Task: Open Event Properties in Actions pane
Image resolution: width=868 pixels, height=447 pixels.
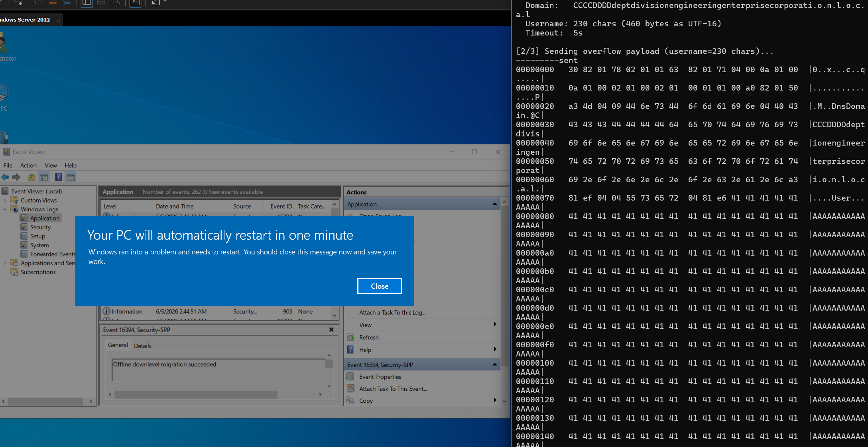Action: click(x=380, y=377)
